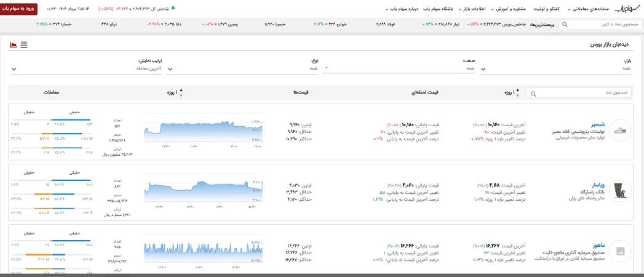Open the ترتیب نمایش dropdown
The image size is (644, 277).
click(87, 68)
